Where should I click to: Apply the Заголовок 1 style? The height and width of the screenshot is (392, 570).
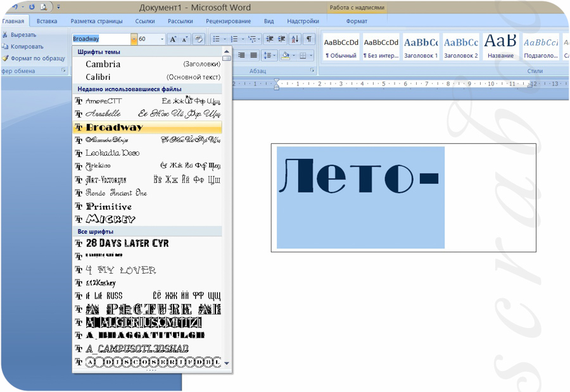click(x=421, y=47)
